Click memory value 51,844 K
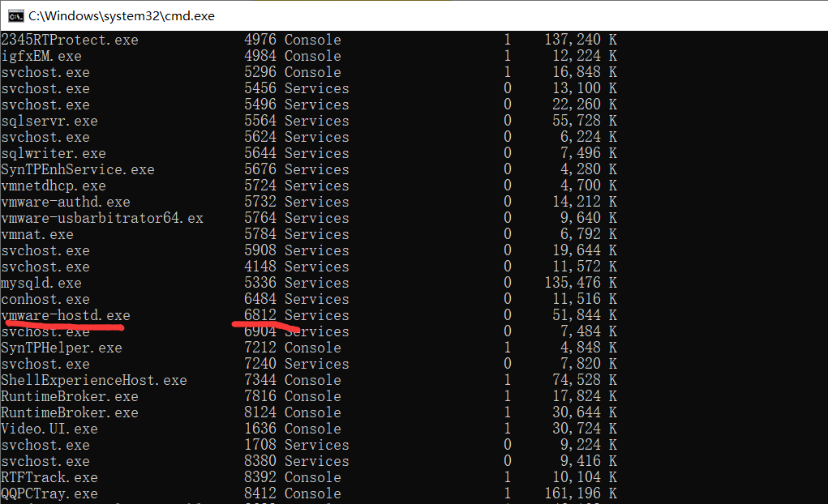The width and height of the screenshot is (828, 504). tap(585, 315)
